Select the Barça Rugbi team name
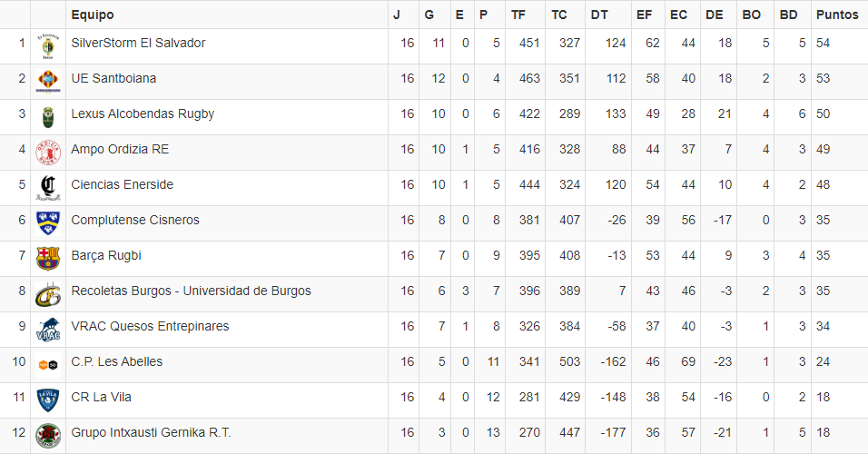Image resolution: width=868 pixels, height=454 pixels. click(x=106, y=256)
